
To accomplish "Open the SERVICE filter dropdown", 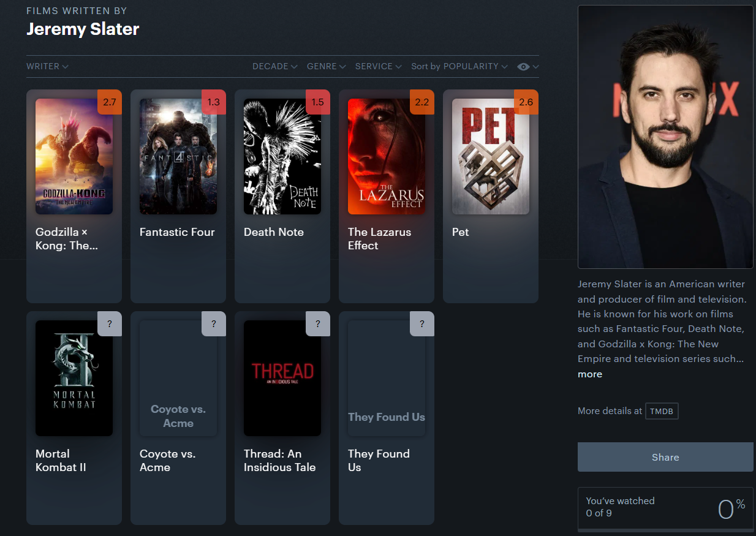I will pos(379,66).
